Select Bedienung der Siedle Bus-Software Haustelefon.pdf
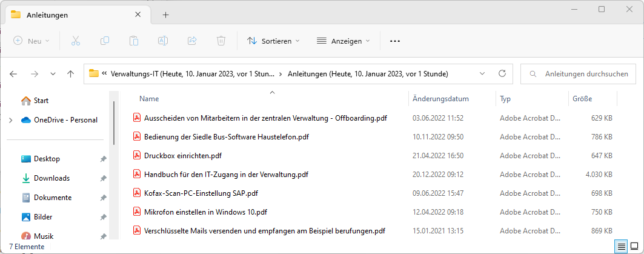This screenshot has width=644, height=254. click(x=227, y=137)
